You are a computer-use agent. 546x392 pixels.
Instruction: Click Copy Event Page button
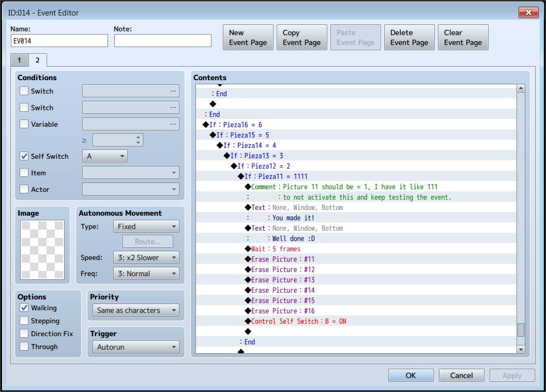(302, 37)
